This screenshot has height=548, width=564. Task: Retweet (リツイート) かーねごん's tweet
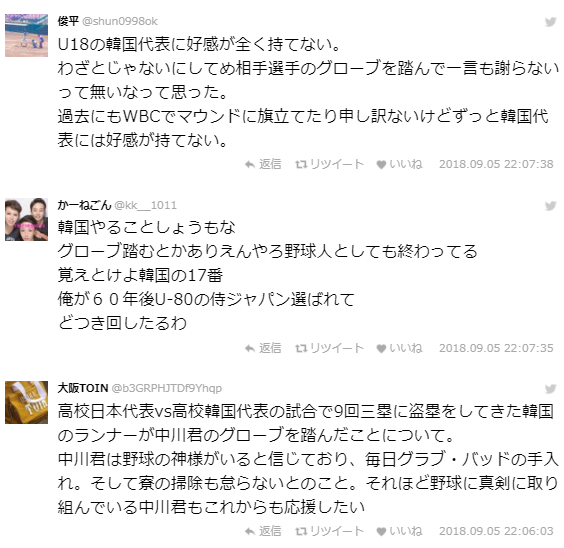click(x=329, y=348)
